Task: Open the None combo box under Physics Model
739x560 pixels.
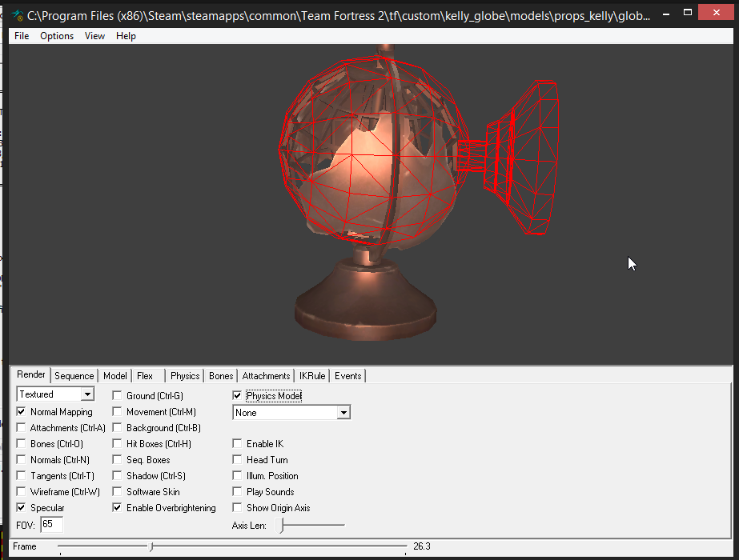Action: pos(343,413)
